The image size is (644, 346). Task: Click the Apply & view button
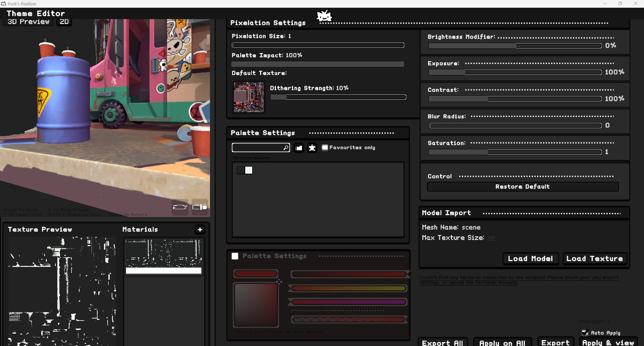point(608,342)
